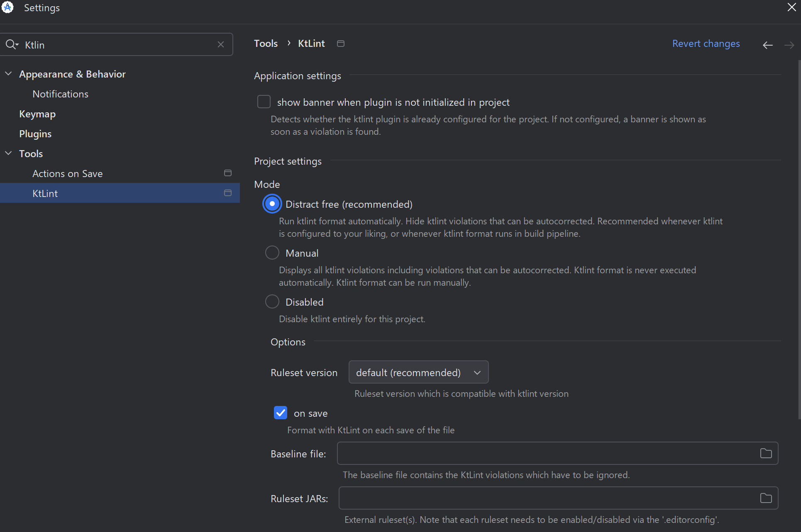Collapse the Appearance & Behavior tree node
The width and height of the screenshot is (801, 532).
[x=8, y=73]
